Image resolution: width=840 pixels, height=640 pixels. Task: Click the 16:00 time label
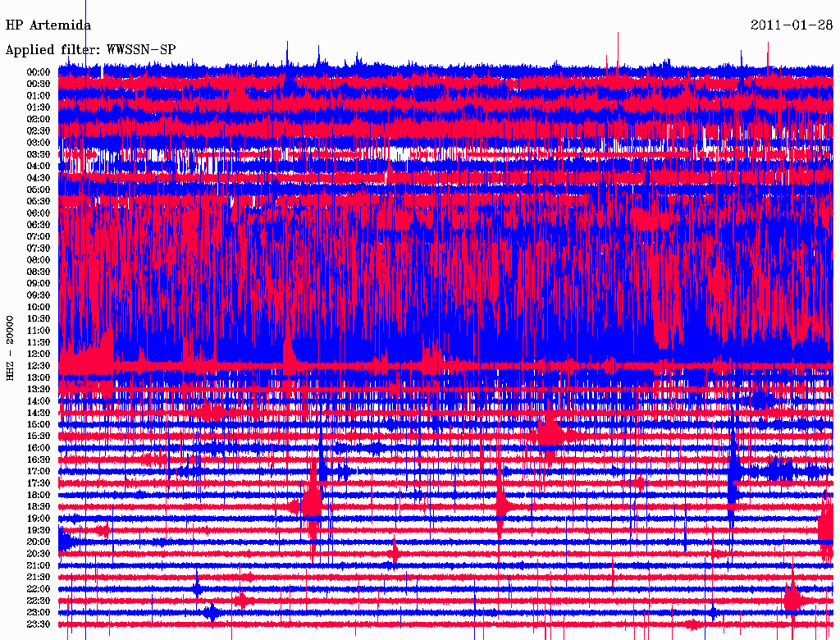39,448
